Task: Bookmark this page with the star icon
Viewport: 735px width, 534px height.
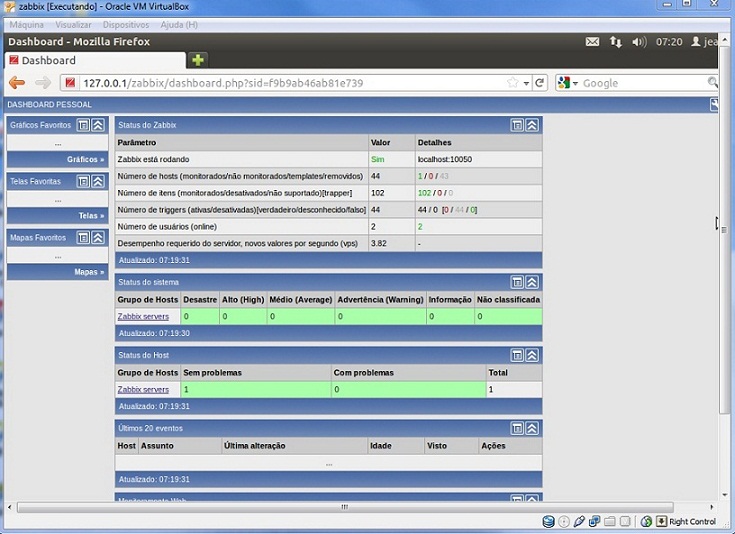Action: click(x=512, y=83)
